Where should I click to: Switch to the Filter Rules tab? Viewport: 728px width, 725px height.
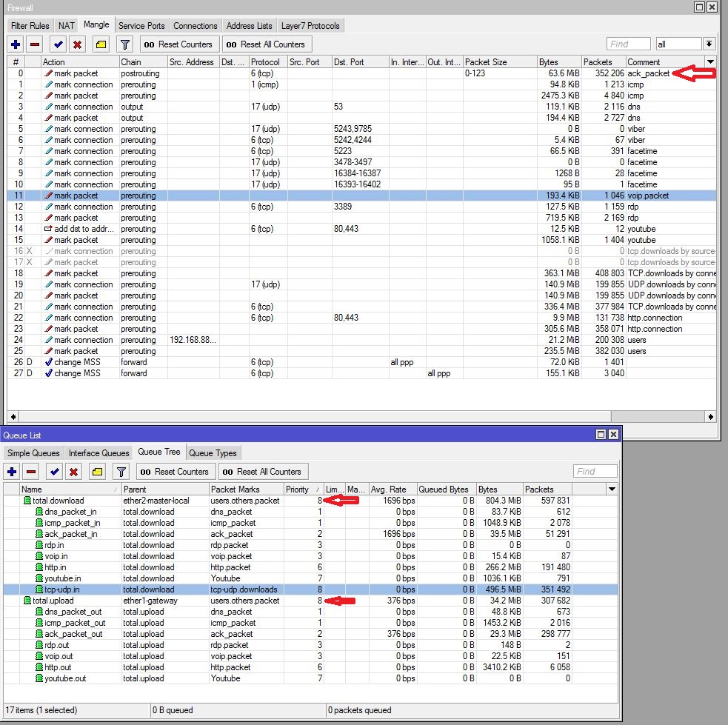tap(30, 26)
